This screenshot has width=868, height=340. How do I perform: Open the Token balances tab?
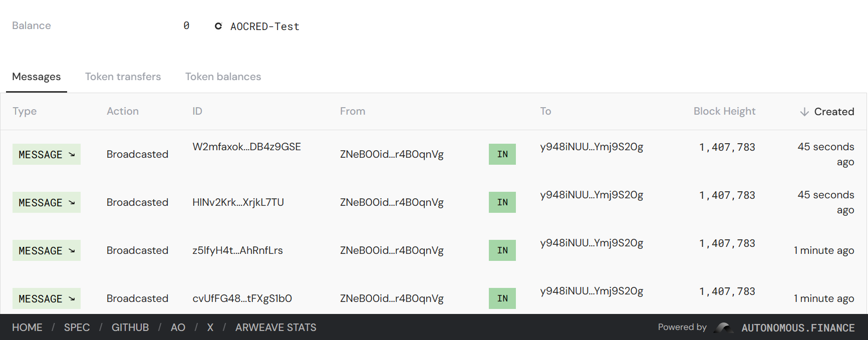tap(223, 77)
